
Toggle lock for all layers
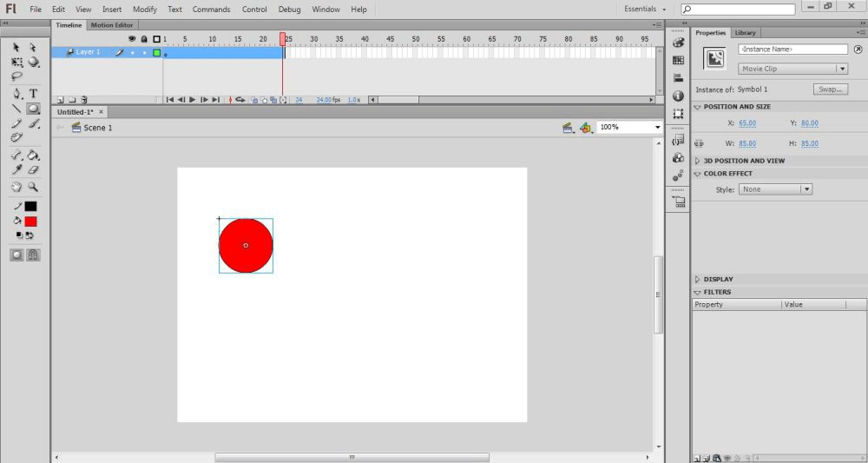click(x=144, y=39)
